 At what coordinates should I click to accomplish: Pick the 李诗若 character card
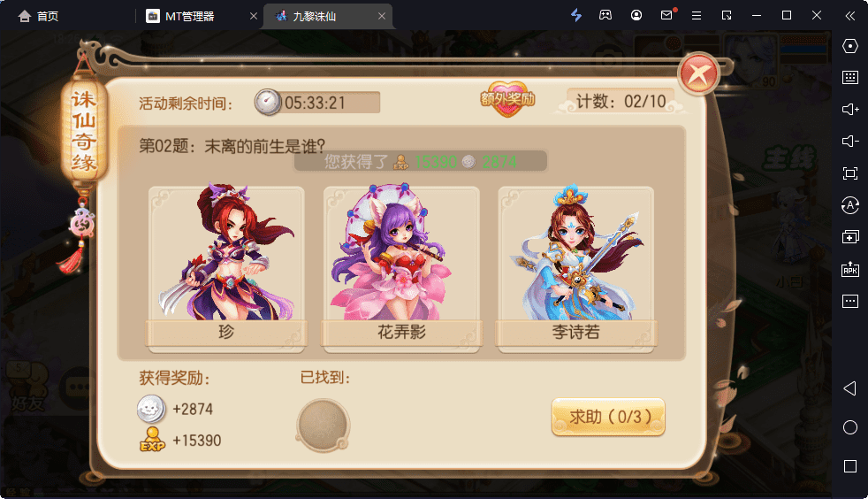point(575,269)
